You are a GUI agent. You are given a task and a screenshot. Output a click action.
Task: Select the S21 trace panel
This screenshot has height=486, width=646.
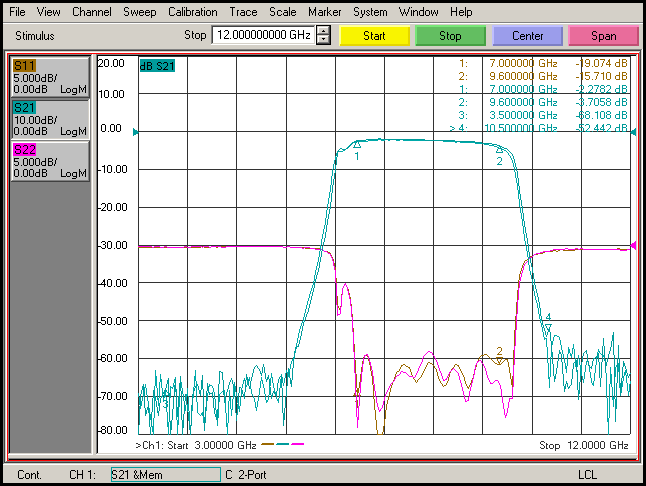(50, 119)
